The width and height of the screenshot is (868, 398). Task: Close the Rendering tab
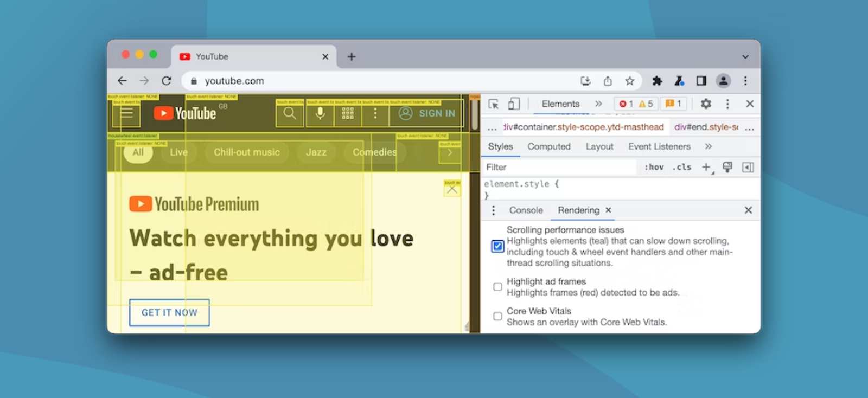[608, 210]
